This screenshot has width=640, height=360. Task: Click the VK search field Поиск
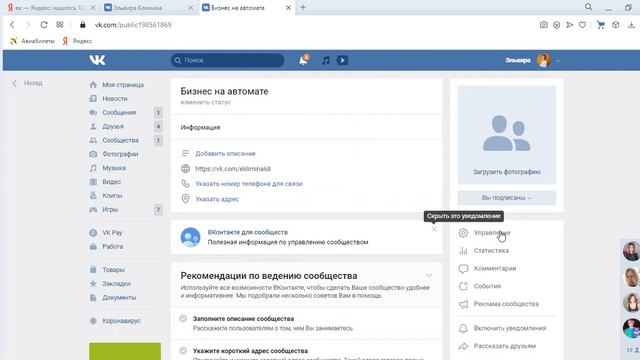[x=227, y=60]
